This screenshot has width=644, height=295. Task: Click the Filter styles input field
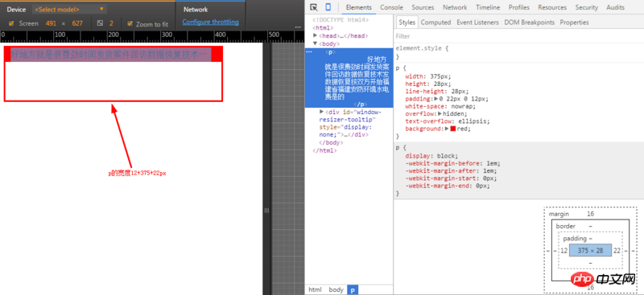pyautogui.click(x=518, y=36)
